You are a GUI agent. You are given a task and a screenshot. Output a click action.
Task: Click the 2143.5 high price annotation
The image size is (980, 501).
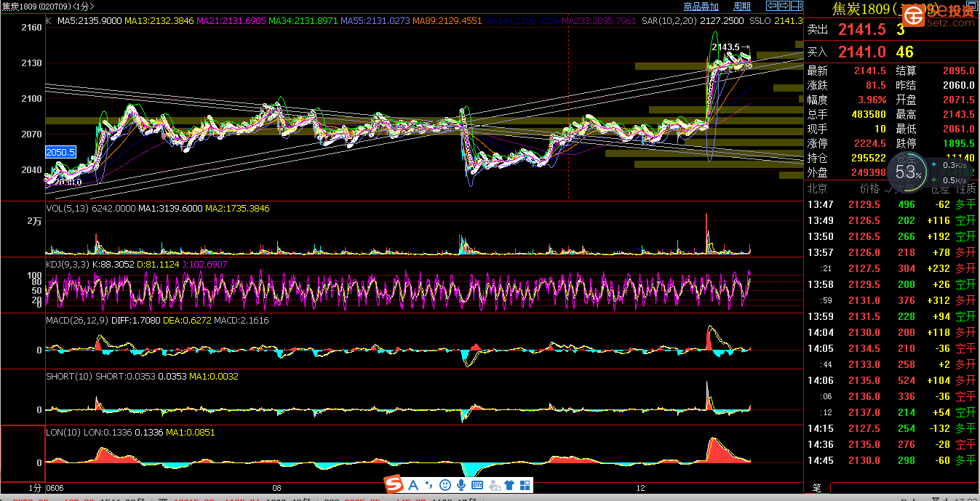tap(725, 47)
